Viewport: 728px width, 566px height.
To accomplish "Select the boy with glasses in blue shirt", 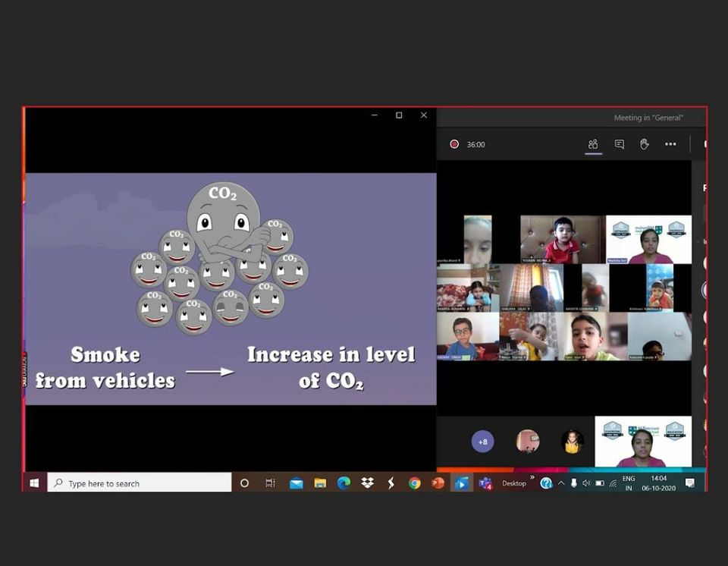I will (x=468, y=336).
